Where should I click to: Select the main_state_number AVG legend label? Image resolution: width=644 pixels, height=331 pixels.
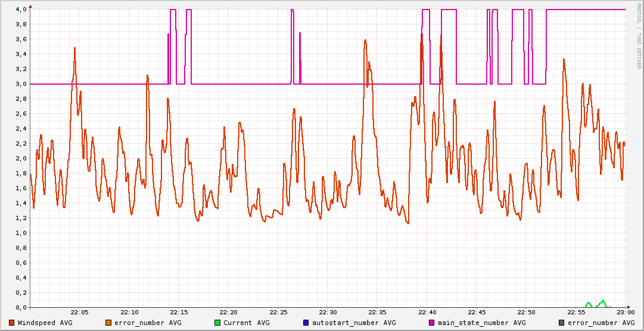(481, 323)
